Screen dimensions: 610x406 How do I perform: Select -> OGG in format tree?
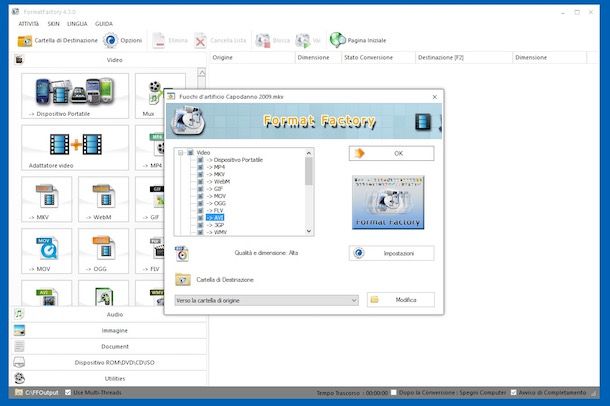(x=216, y=203)
